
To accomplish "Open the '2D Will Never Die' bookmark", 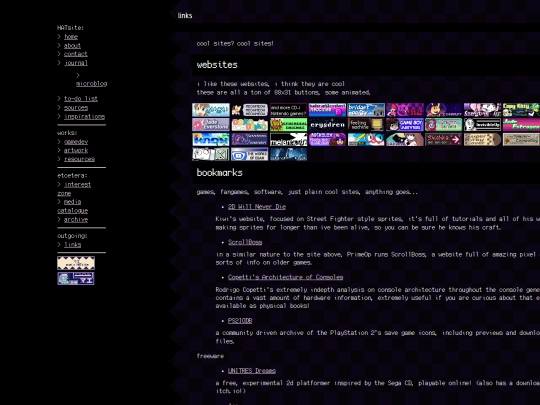I will pos(257,207).
